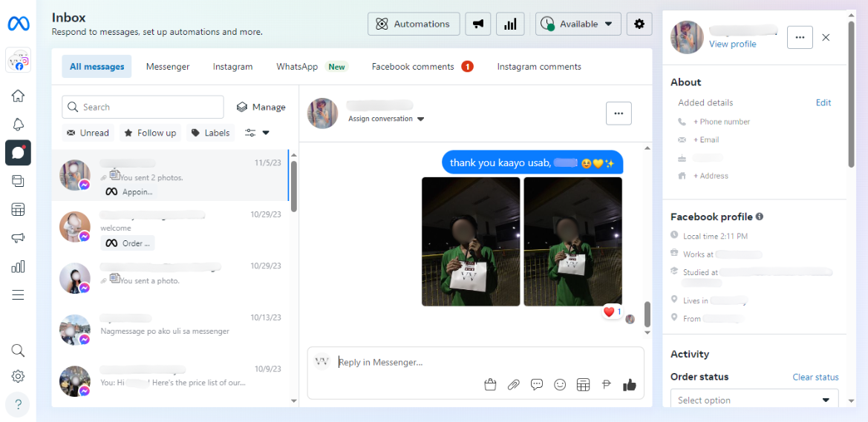Click the conversation list scrollbar down arrow
This screenshot has width=868, height=422.
click(294, 400)
